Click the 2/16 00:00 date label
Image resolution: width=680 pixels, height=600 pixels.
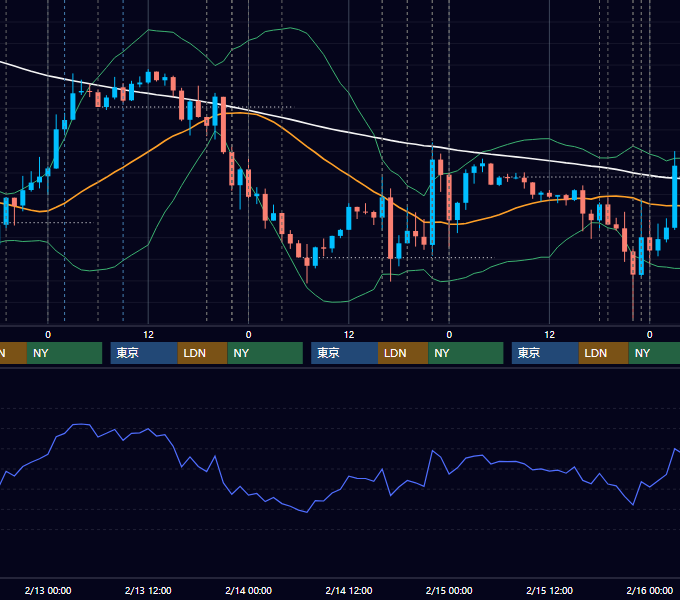click(650, 590)
